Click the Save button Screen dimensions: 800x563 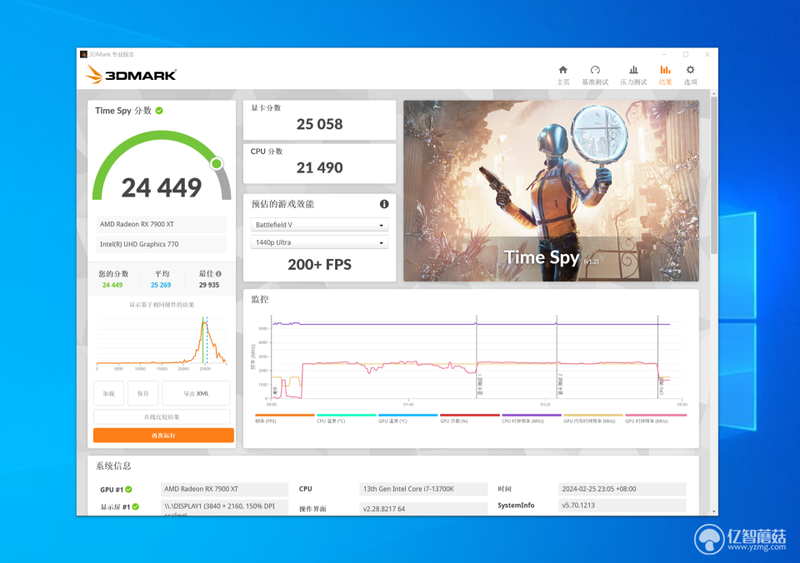(143, 394)
